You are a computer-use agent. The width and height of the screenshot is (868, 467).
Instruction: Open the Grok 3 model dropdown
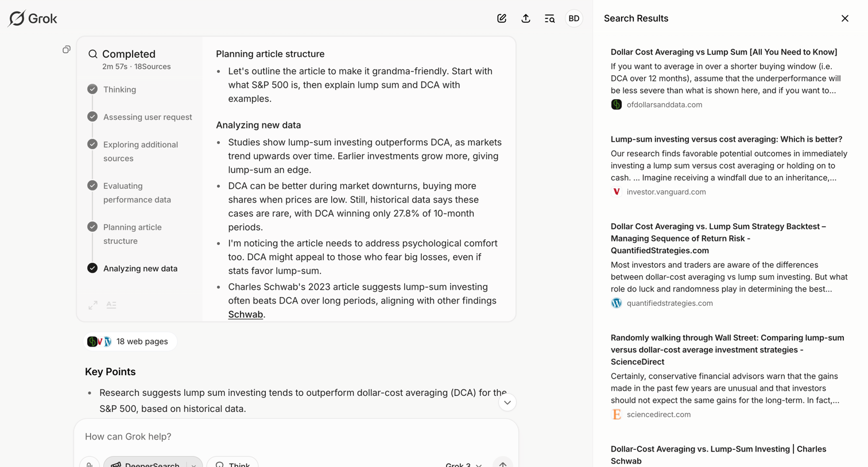click(463, 464)
